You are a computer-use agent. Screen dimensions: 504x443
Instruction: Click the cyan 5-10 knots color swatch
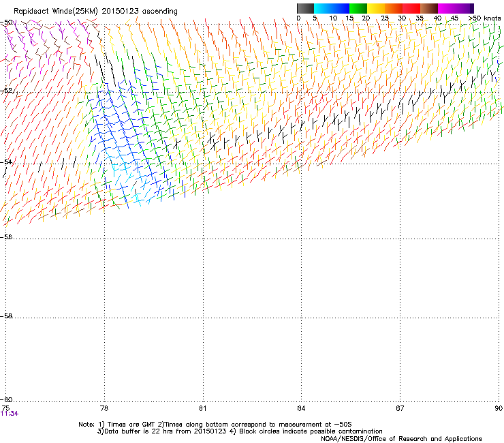323,8
